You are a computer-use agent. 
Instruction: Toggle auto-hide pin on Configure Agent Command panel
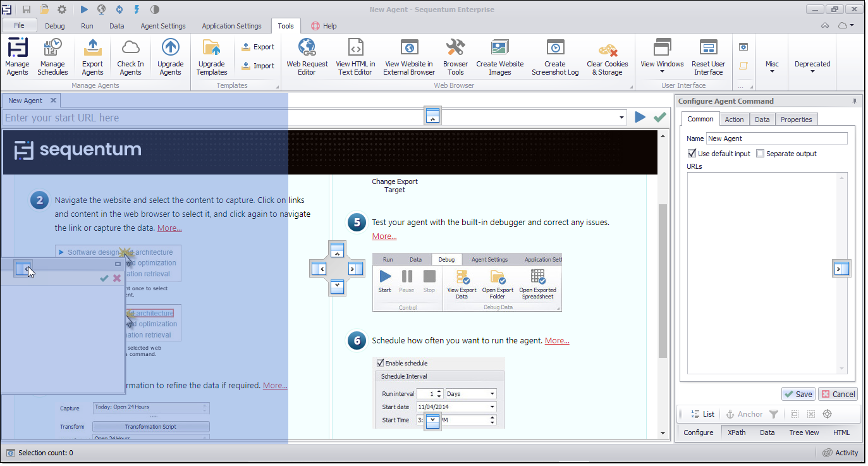pyautogui.click(x=855, y=101)
